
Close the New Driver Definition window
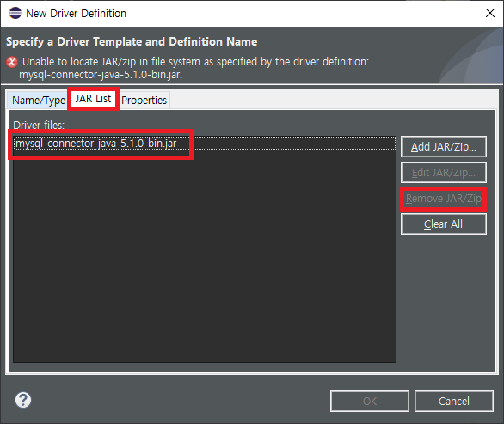(490, 13)
